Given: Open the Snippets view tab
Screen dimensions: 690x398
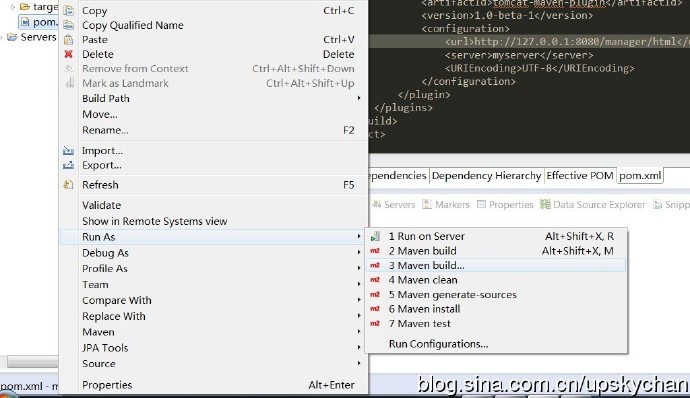Looking at the screenshot, I should click(x=672, y=204).
